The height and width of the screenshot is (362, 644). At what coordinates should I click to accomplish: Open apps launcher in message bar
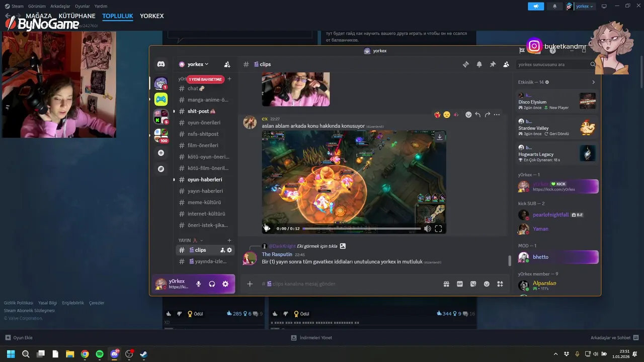(x=500, y=284)
